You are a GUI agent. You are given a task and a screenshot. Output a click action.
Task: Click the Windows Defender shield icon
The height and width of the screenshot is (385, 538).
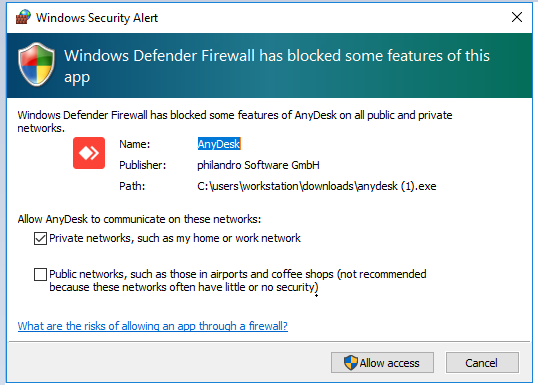pos(36,64)
